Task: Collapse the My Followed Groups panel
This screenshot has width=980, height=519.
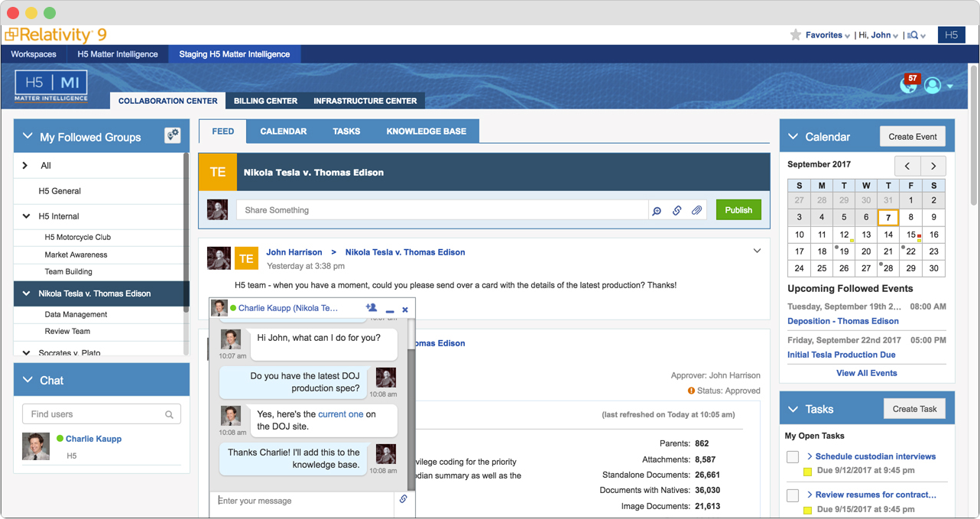Action: point(28,137)
